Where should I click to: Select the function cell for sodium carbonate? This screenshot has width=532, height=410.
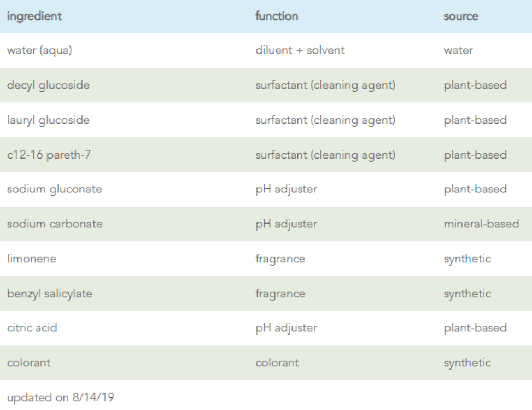(x=283, y=224)
